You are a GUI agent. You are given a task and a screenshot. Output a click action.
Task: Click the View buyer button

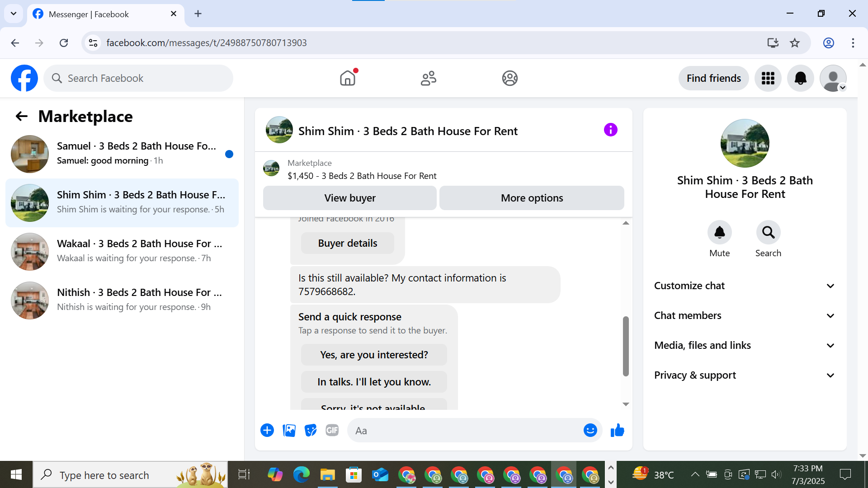tap(349, 198)
